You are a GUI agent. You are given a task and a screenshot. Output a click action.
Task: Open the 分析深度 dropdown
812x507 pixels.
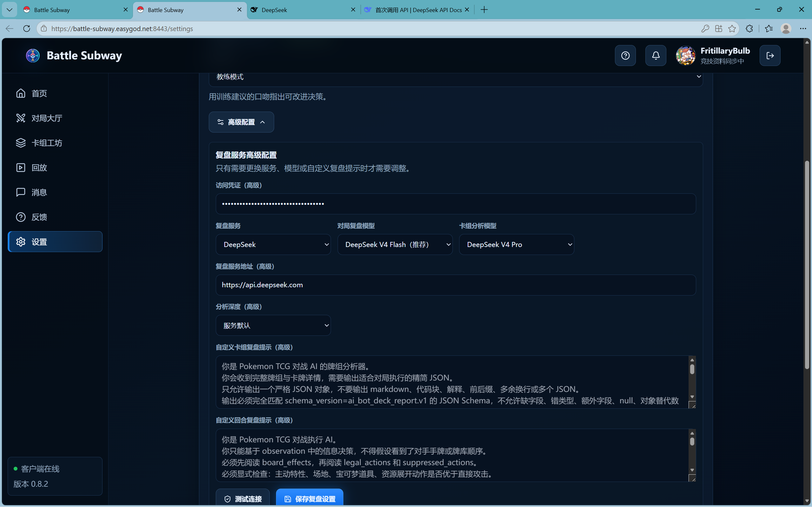pos(273,325)
